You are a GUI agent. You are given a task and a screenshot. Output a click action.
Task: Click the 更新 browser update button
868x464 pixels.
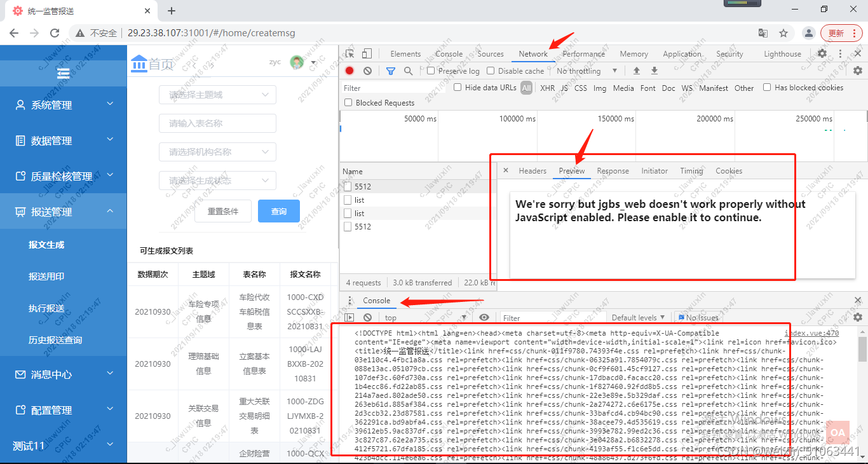841,33
